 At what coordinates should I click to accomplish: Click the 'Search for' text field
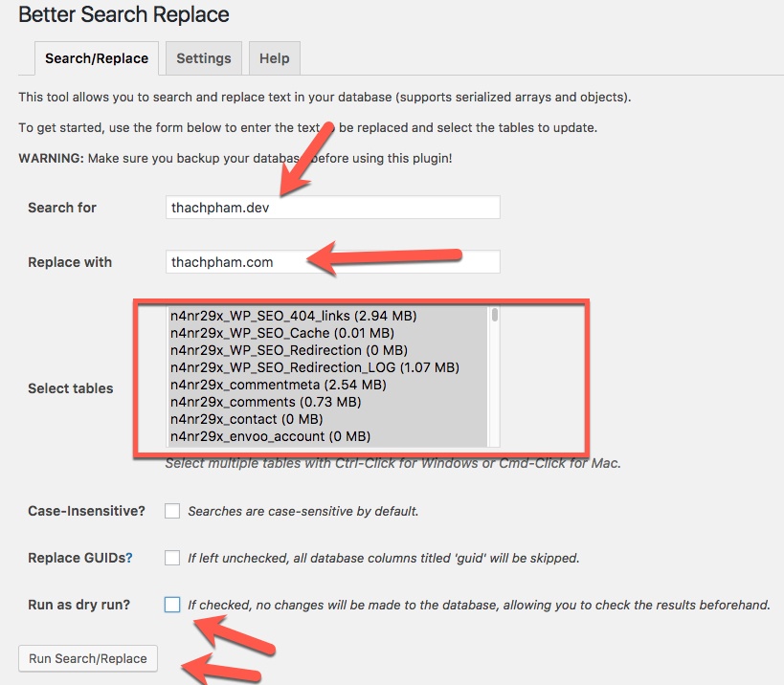332,208
